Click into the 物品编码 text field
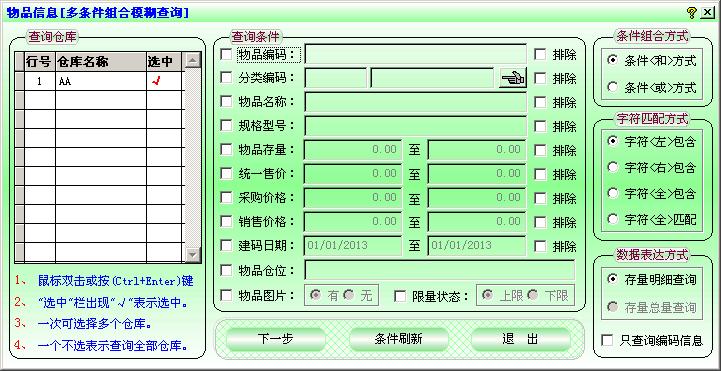The height and width of the screenshot is (371, 721). [x=416, y=54]
